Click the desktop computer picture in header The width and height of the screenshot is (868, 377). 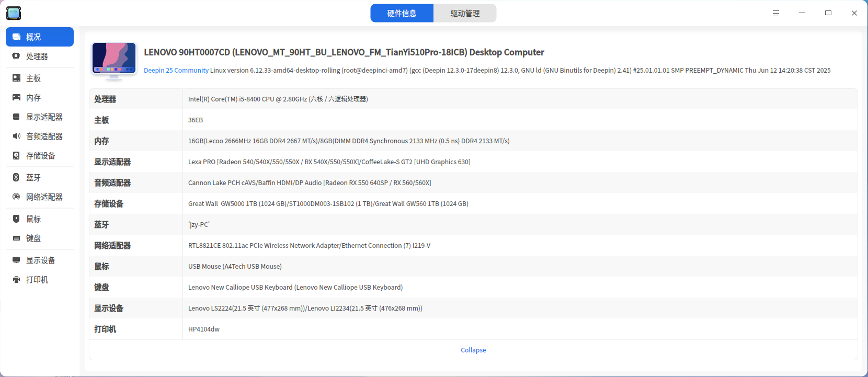click(114, 61)
